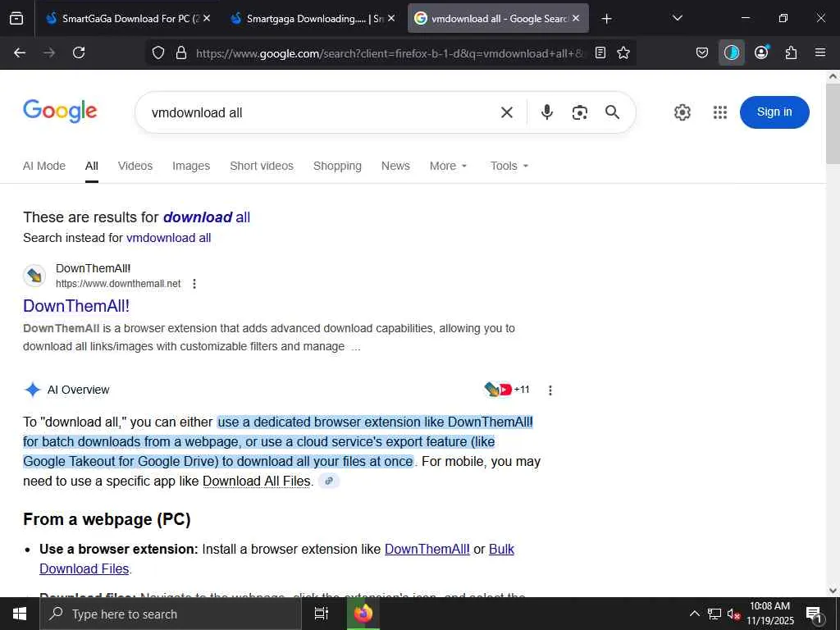This screenshot has height=630, width=840.
Task: Open the 'download all' corrected results link
Action: tap(206, 217)
